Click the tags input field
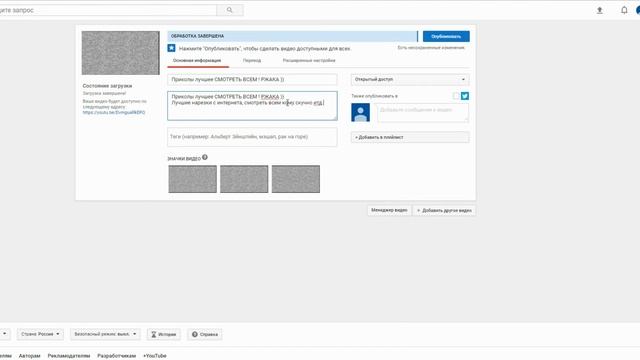Viewport: 640px width, 360px height. coord(252,137)
